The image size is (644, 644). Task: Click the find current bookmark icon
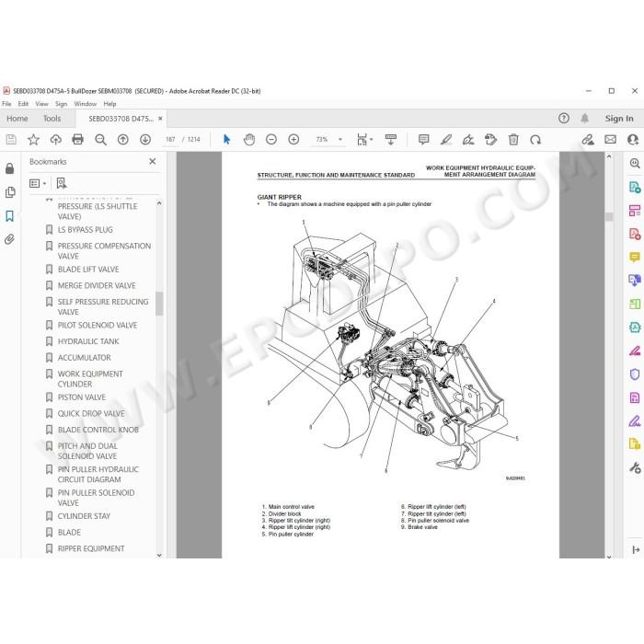(62, 183)
